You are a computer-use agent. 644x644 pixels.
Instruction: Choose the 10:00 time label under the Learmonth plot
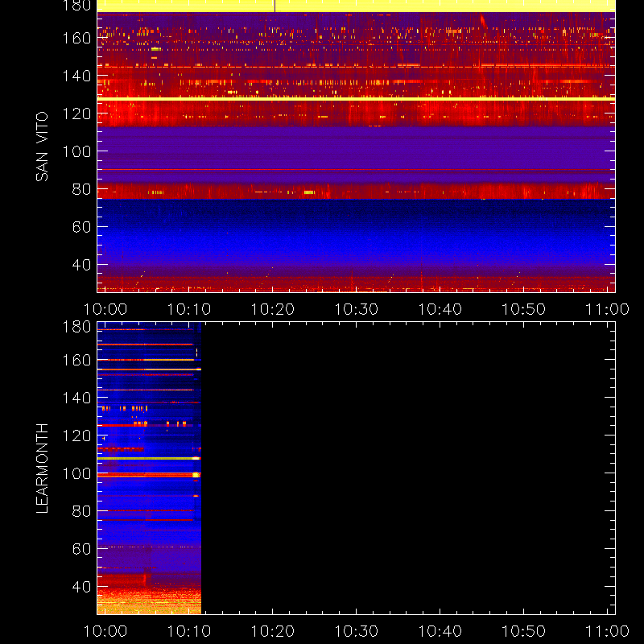click(105, 631)
